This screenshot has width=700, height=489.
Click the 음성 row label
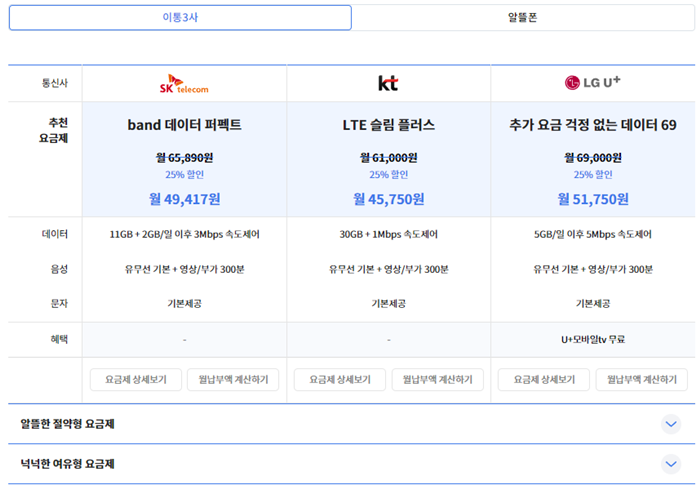[x=59, y=269]
